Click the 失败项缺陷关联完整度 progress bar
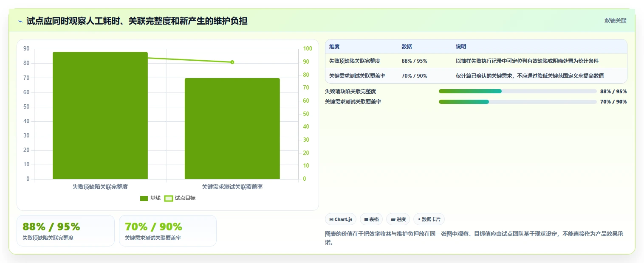This screenshot has width=644, height=263. tap(518, 91)
